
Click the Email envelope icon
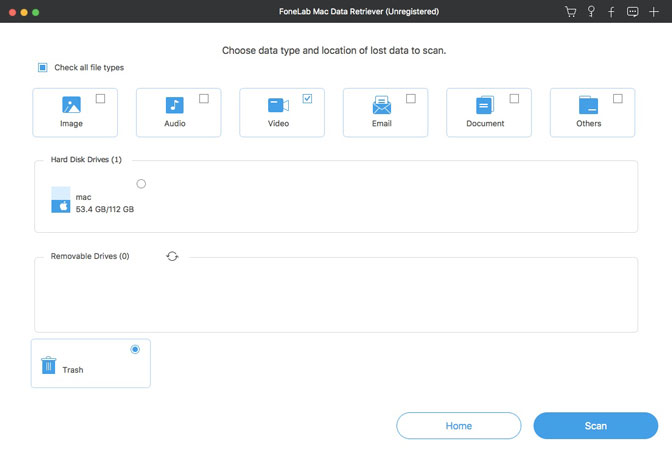pos(381,105)
